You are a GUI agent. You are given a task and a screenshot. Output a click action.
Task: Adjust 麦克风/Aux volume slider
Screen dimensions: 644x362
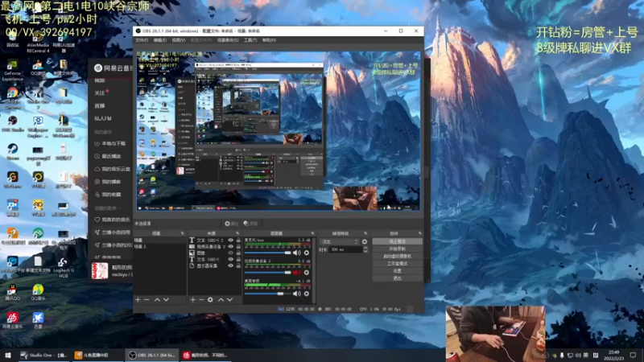(268, 253)
